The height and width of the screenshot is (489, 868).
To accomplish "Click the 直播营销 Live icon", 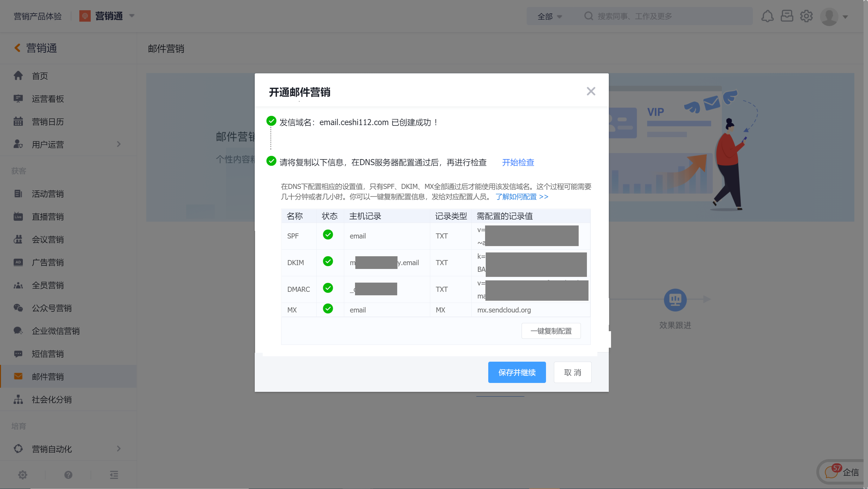I will [x=18, y=217].
